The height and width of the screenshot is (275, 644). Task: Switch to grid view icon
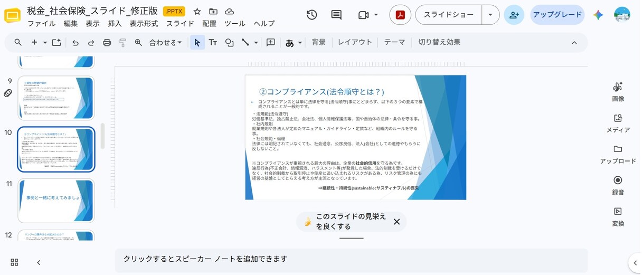[x=14, y=262]
